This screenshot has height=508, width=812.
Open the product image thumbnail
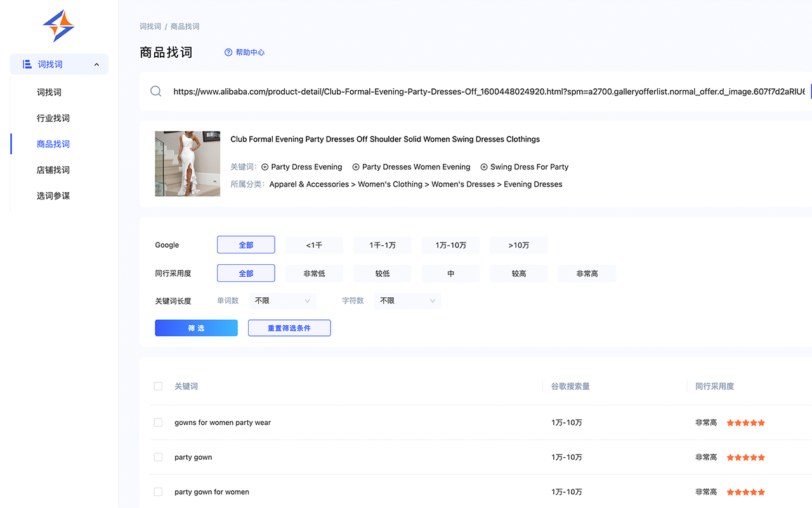click(187, 163)
